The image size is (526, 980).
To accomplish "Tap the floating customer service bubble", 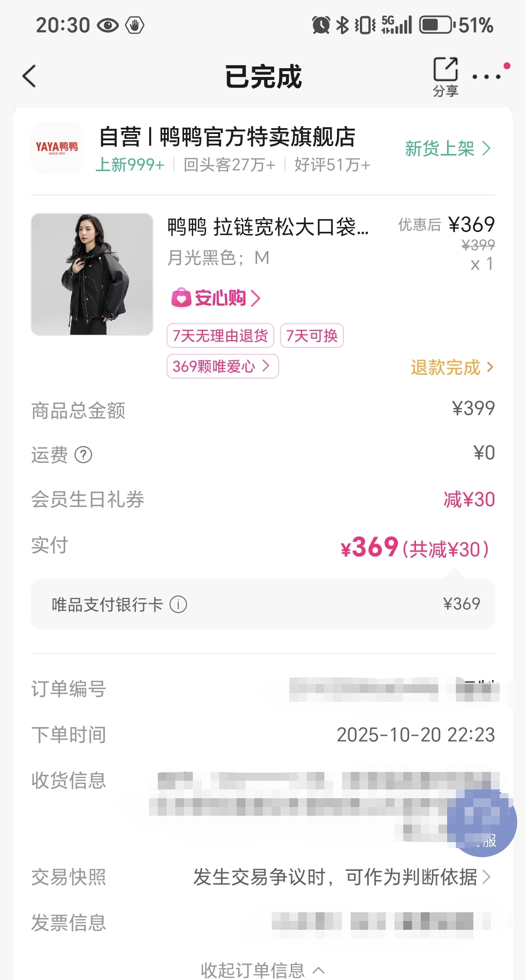I will [482, 823].
